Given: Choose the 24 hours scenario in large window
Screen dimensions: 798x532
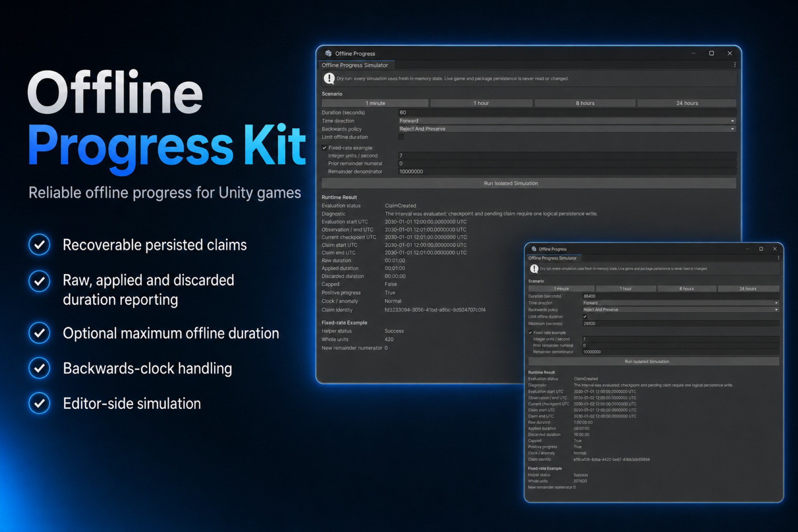Looking at the screenshot, I should [687, 103].
